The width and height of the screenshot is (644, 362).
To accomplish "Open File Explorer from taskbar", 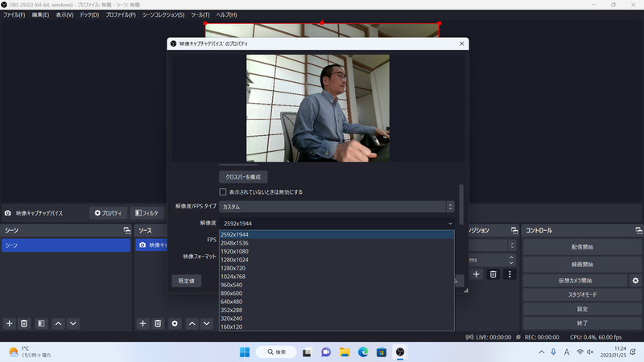I will [345, 352].
